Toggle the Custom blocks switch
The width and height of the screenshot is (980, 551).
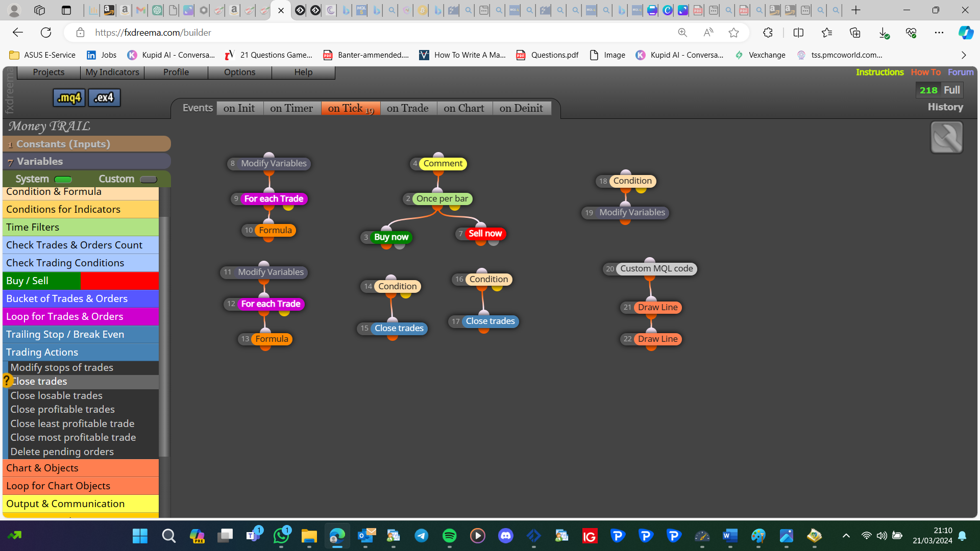point(149,179)
